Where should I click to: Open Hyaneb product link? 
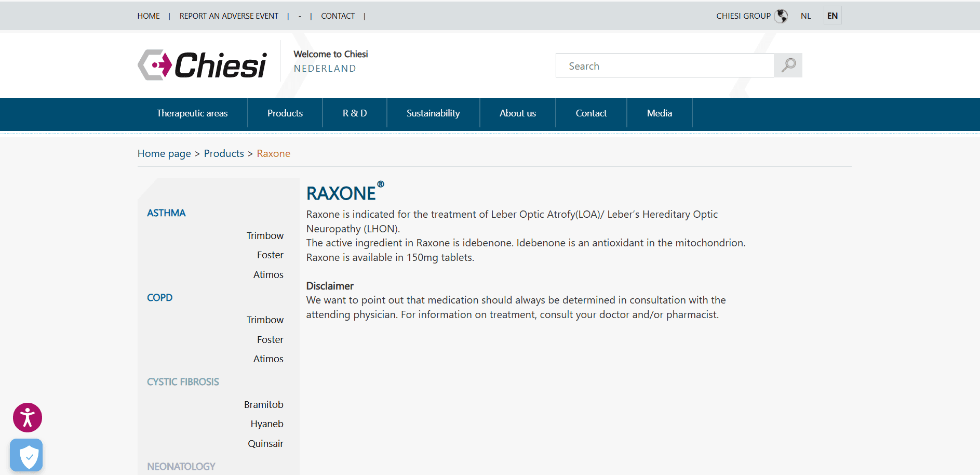267,424
